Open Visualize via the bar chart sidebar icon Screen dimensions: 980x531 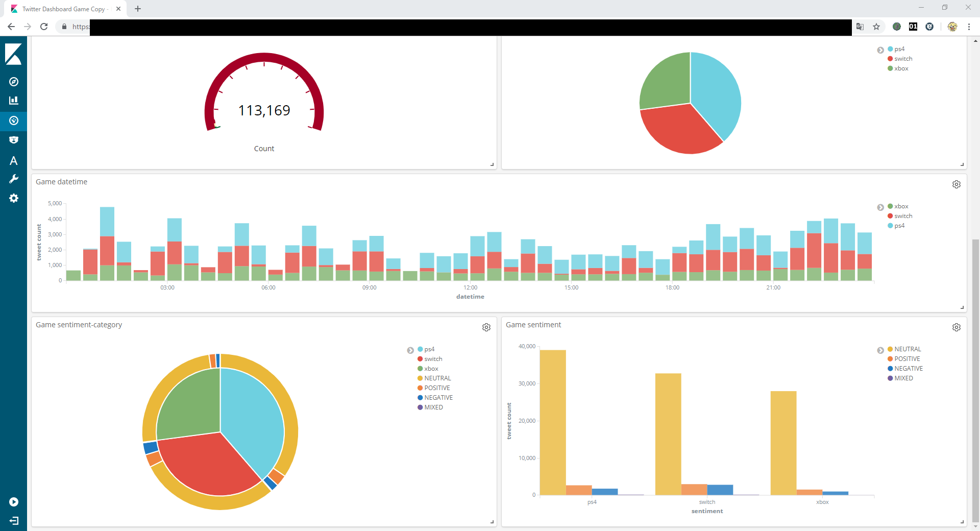tap(14, 101)
